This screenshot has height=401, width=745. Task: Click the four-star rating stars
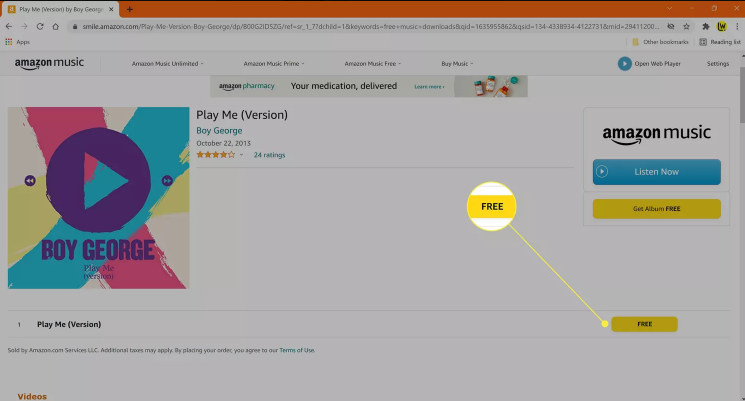216,155
